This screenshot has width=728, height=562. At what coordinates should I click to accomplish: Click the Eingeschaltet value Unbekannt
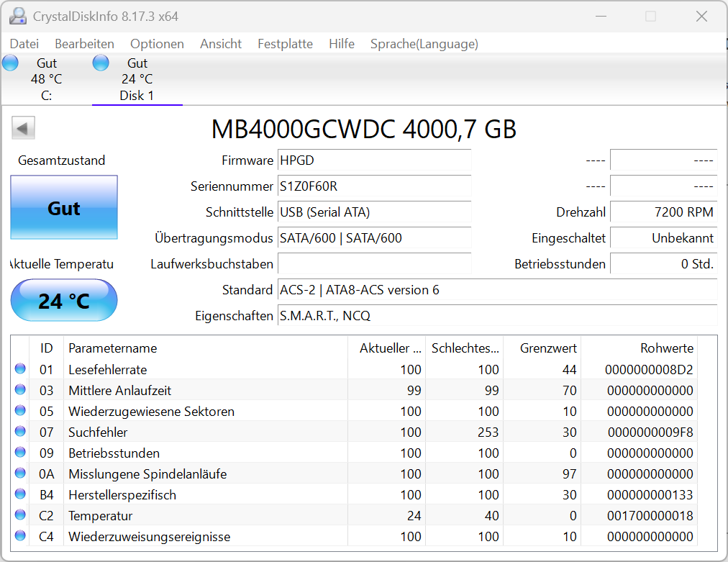point(663,238)
